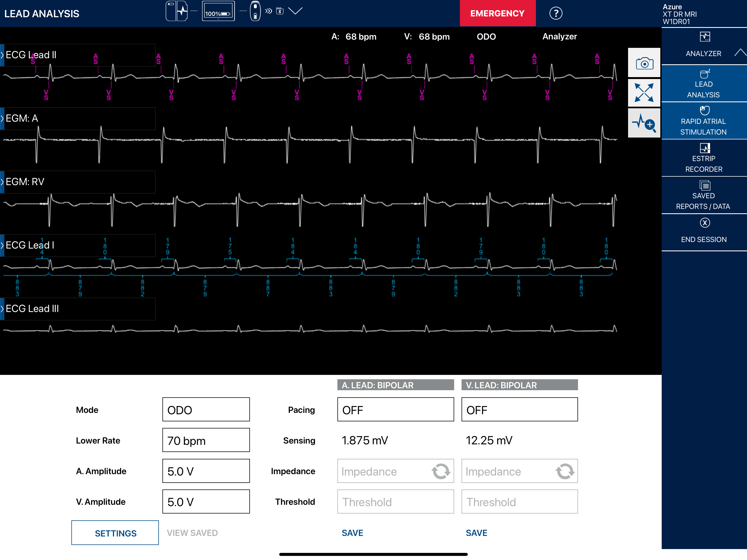This screenshot has height=560, width=747.
Task: Click the tablet battery status icon
Action: [218, 11]
